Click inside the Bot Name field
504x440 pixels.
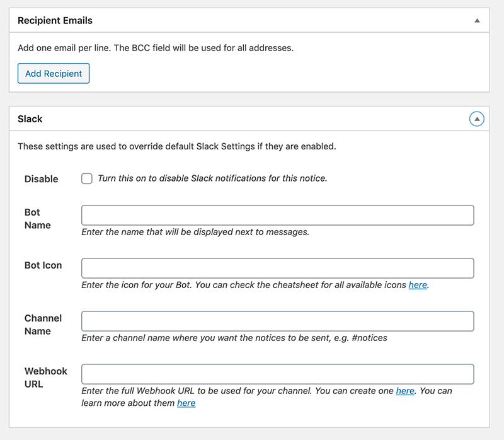277,215
